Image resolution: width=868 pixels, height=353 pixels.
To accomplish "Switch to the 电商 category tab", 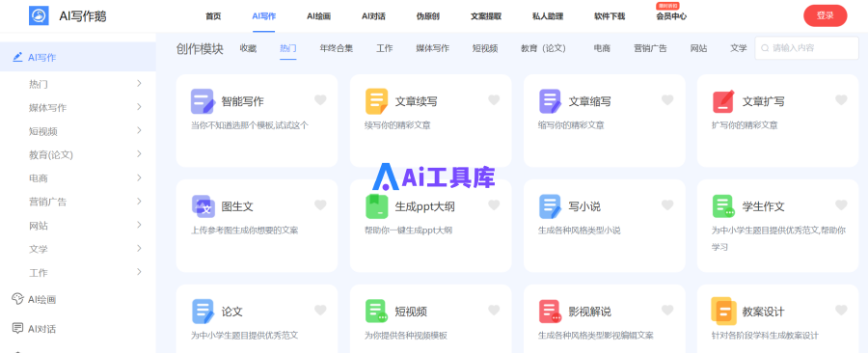I will pyautogui.click(x=602, y=48).
